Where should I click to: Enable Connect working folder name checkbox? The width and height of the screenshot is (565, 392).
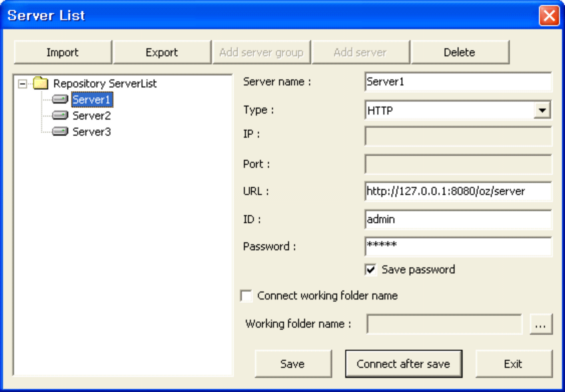point(246,296)
